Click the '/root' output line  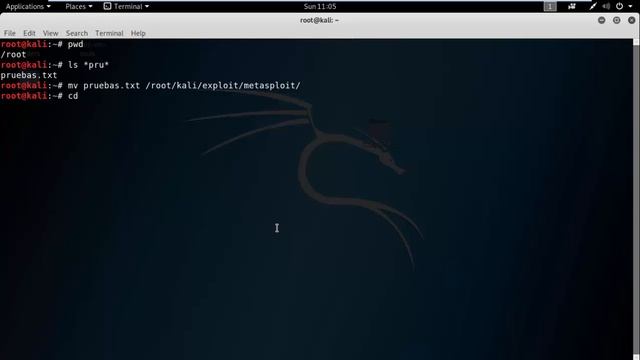point(13,54)
